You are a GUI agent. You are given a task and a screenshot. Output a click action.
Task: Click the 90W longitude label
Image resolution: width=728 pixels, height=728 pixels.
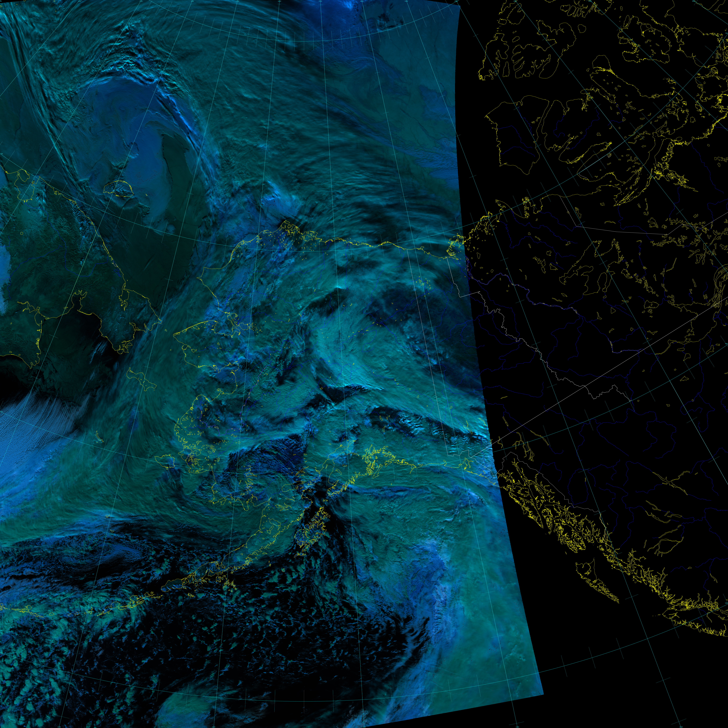(x=693, y=1)
